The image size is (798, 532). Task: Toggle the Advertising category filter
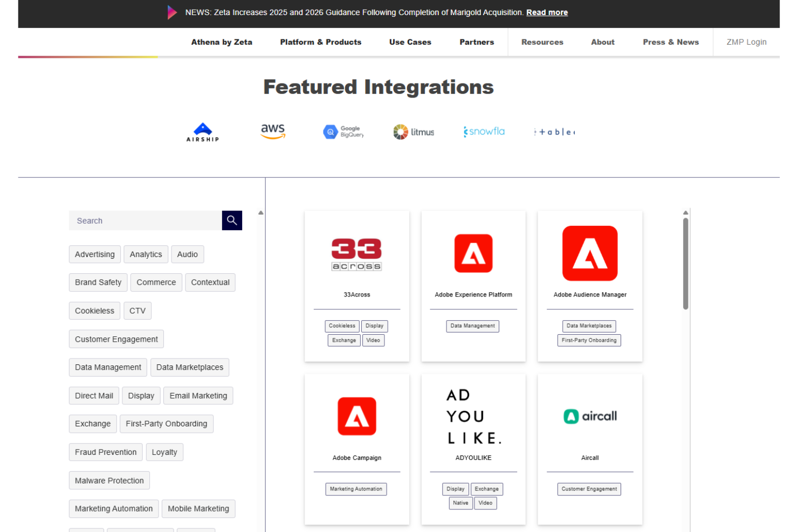95,254
